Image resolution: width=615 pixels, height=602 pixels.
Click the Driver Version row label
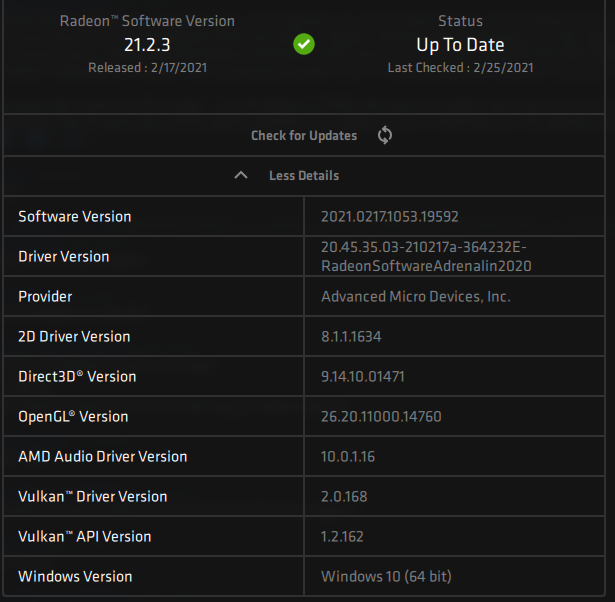point(64,256)
